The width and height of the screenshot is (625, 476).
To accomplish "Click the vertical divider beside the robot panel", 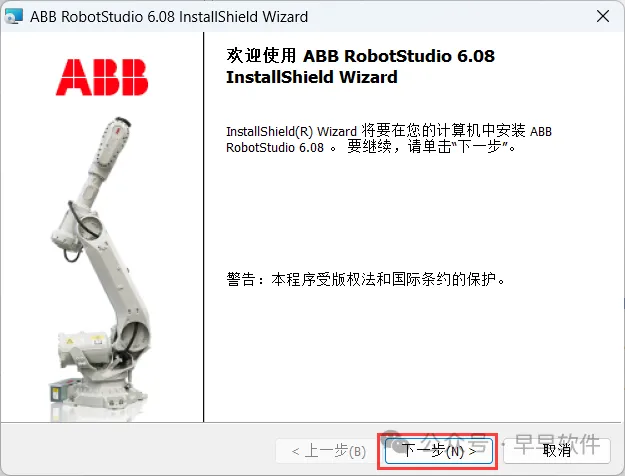I will pyautogui.click(x=204, y=227).
